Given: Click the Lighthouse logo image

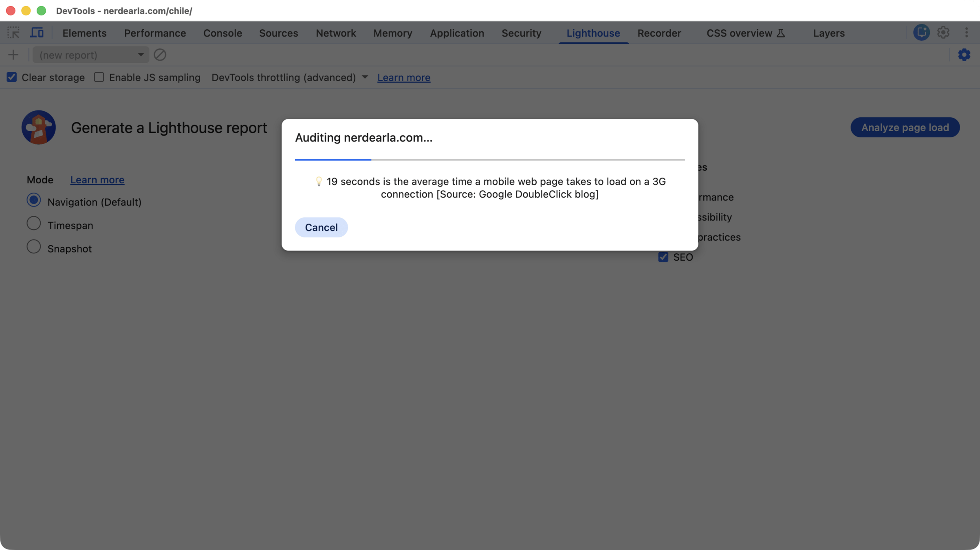Looking at the screenshot, I should coord(39,128).
